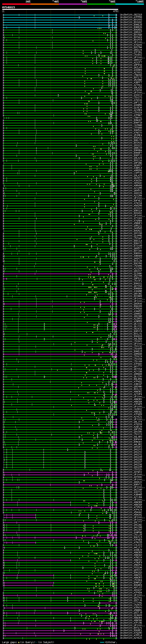Screen dimensions: 146x644
Task: Click hit label UniRef100_A8W3R8
Action: pos(131,502)
